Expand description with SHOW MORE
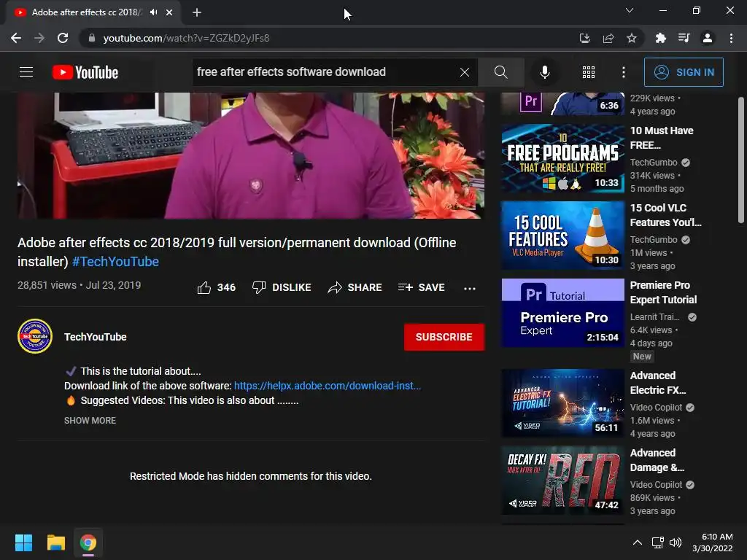 pos(90,421)
